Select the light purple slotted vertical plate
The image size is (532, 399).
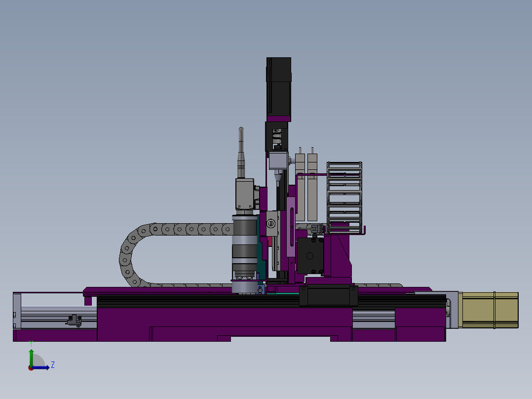[291, 227]
